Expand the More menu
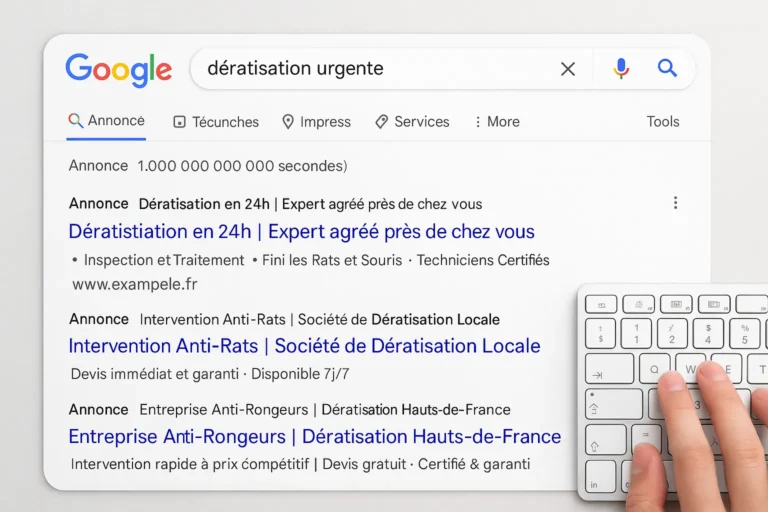 tap(497, 122)
